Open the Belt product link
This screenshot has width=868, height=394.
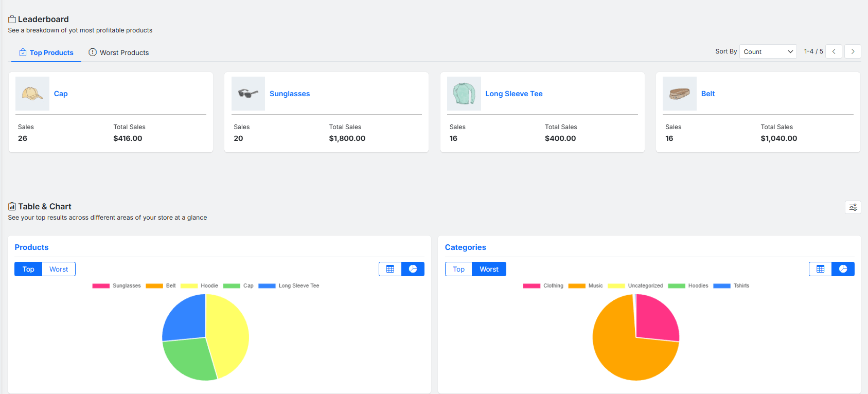click(x=708, y=94)
